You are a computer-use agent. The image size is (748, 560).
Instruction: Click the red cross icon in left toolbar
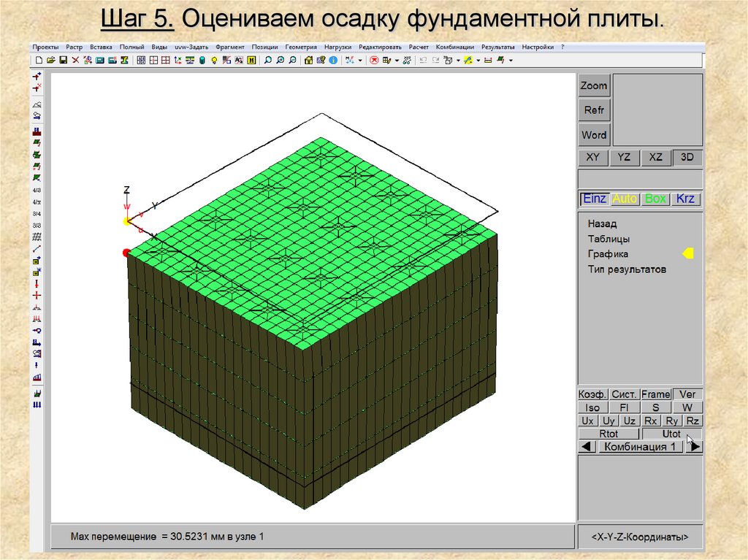click(37, 295)
